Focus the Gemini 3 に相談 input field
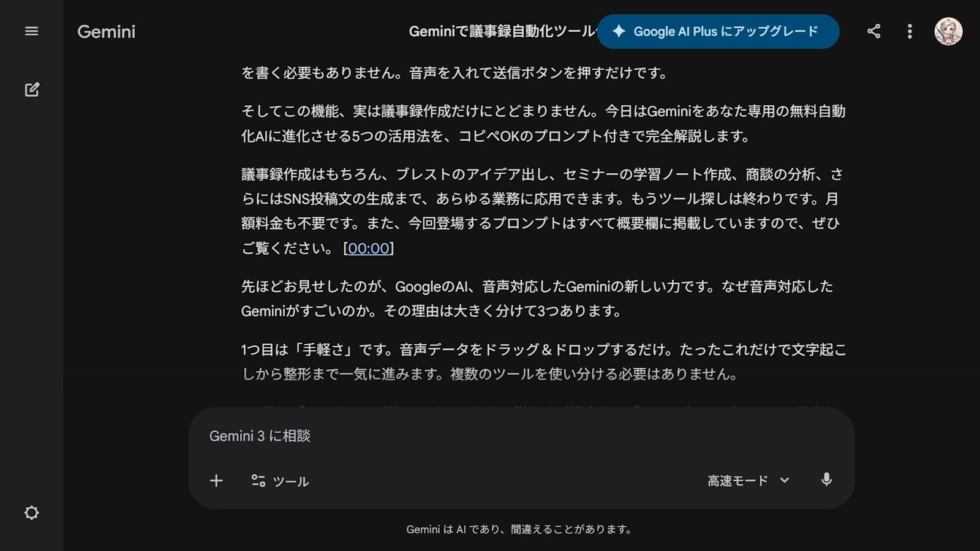This screenshot has height=551, width=980. click(521, 436)
